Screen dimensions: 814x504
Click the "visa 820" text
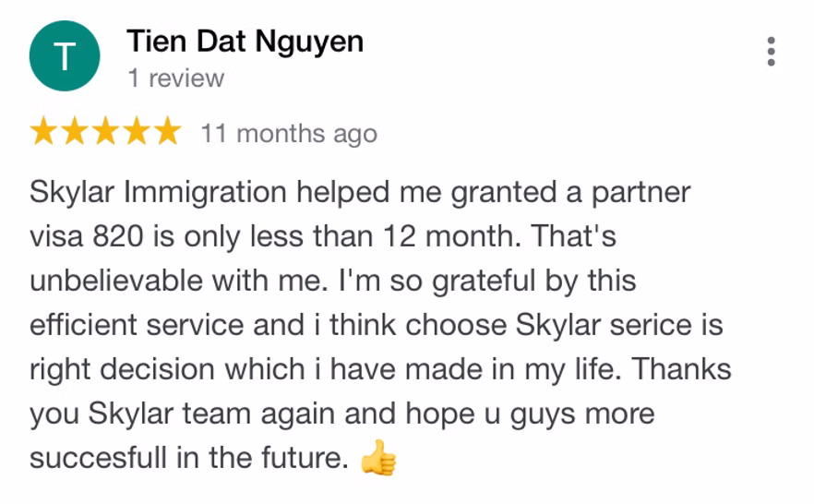86,237
